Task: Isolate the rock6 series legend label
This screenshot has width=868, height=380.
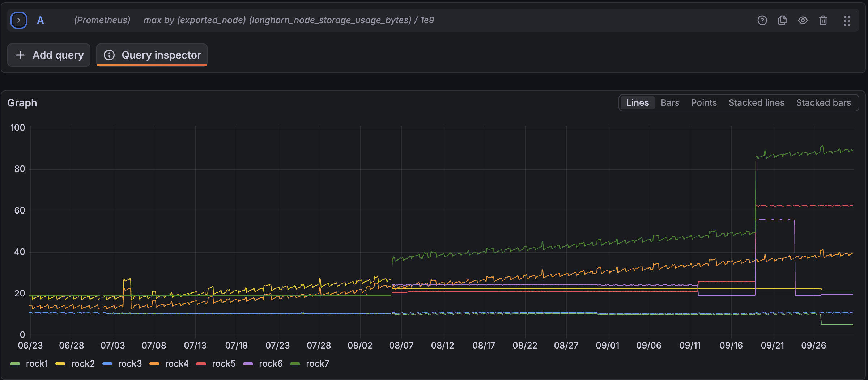Action: click(271, 364)
